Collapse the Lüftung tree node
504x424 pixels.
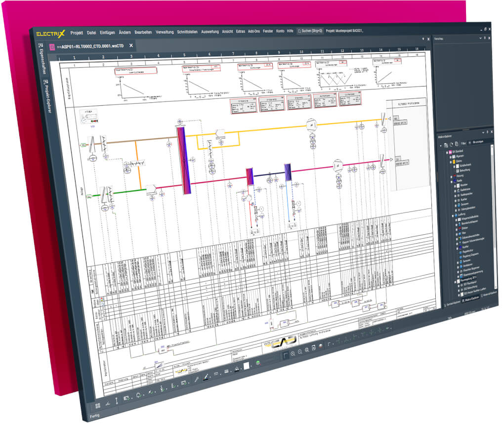point(453,216)
